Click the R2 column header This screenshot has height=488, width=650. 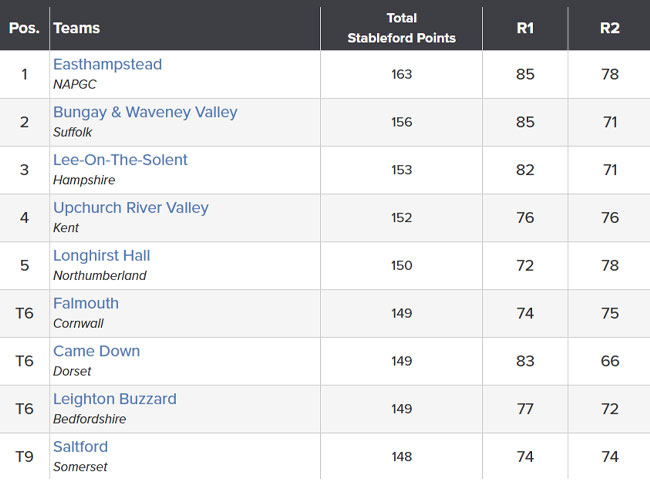(x=610, y=28)
